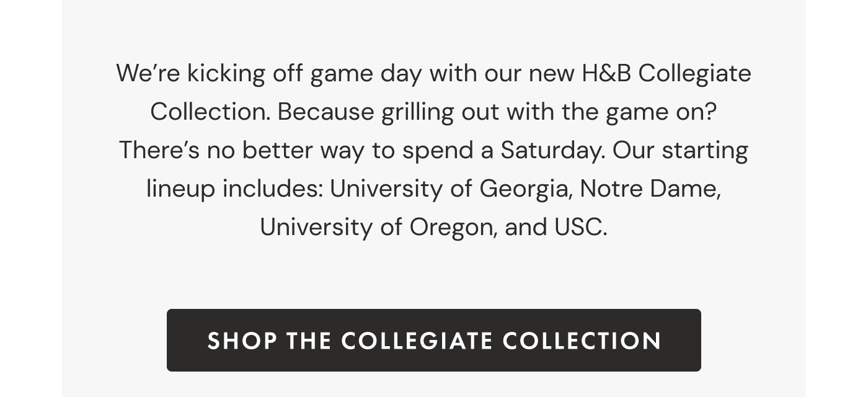Screen dimensions: 868x397
Task: Click the grilling out with the game sentence
Action: coord(496,111)
